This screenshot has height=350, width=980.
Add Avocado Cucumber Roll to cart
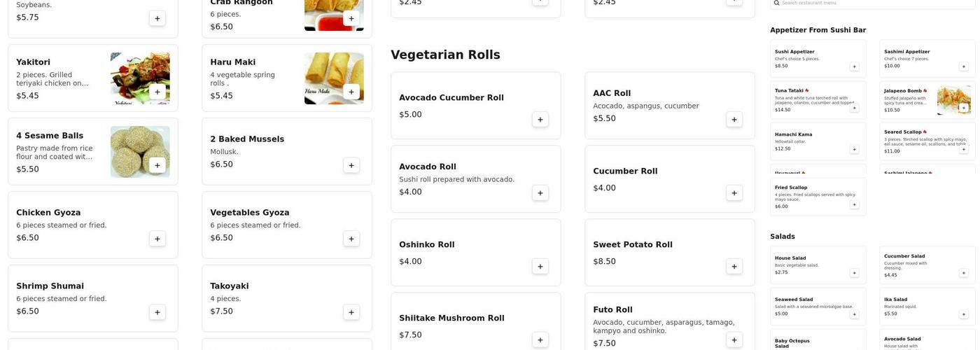point(540,120)
